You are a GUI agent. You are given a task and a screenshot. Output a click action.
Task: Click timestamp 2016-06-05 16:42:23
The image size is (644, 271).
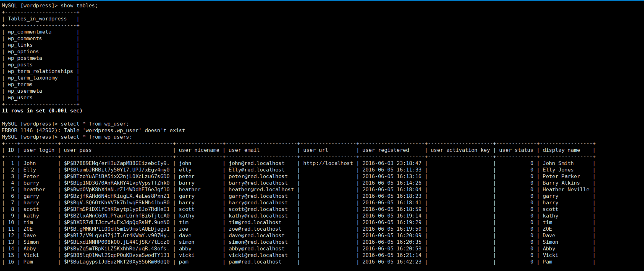click(392, 262)
